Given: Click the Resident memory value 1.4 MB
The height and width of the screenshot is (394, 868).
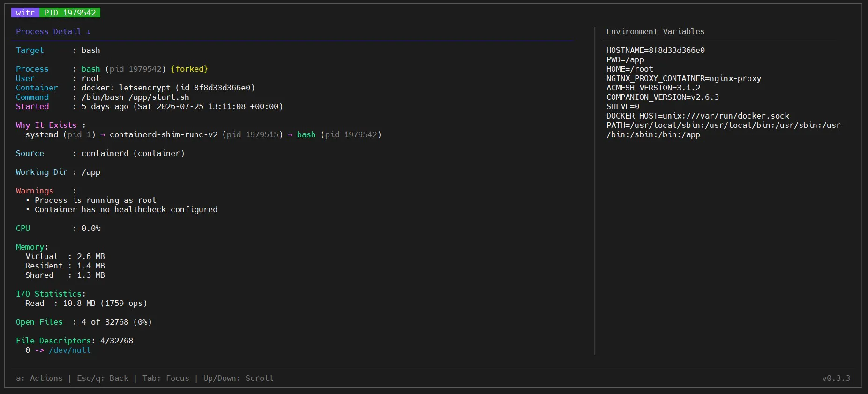Looking at the screenshot, I should (90, 266).
